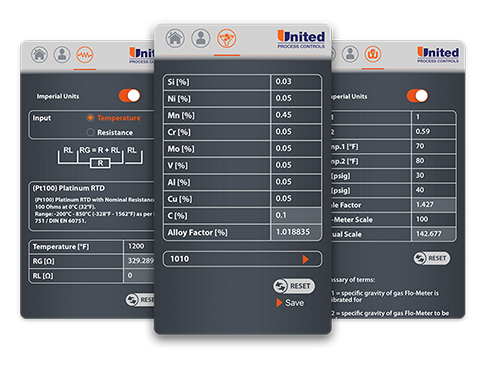
Task: Select the alloy factor calculator icon in center panel
Action: click(x=227, y=38)
